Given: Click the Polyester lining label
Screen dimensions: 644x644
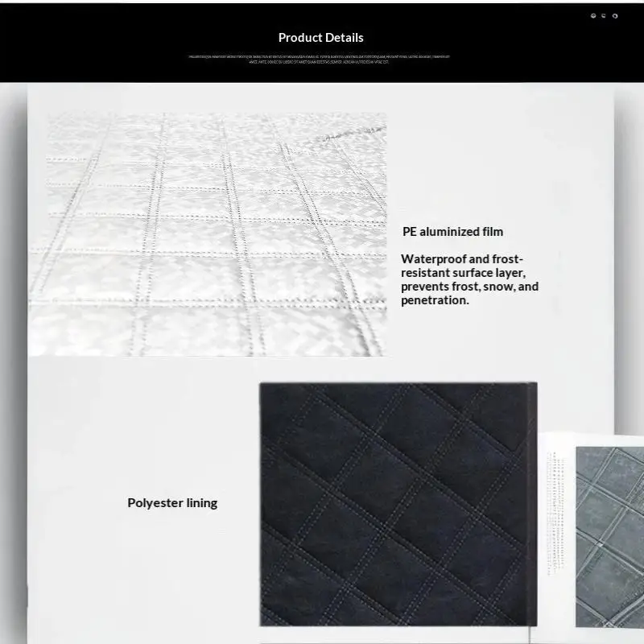Looking at the screenshot, I should (172, 502).
